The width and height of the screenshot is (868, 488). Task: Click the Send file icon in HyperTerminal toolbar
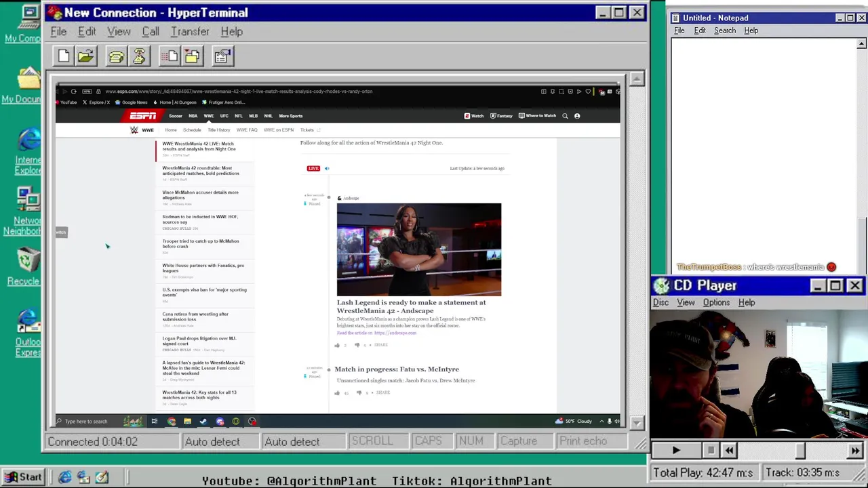[169, 56]
